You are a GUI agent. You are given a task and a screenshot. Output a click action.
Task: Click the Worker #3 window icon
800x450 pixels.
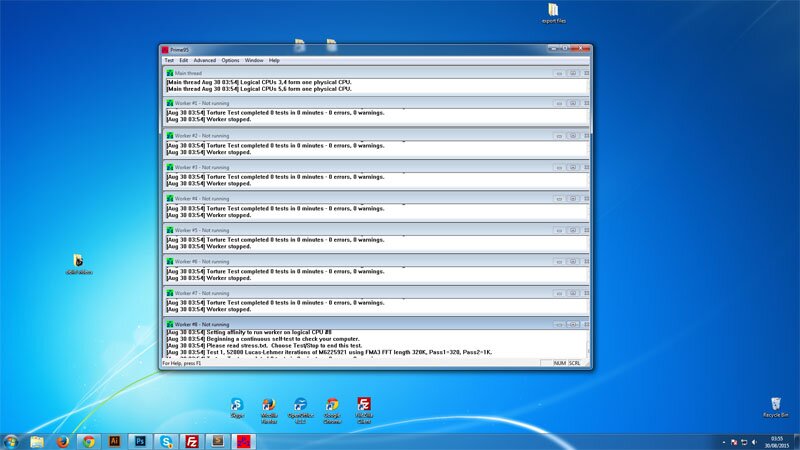click(170, 167)
